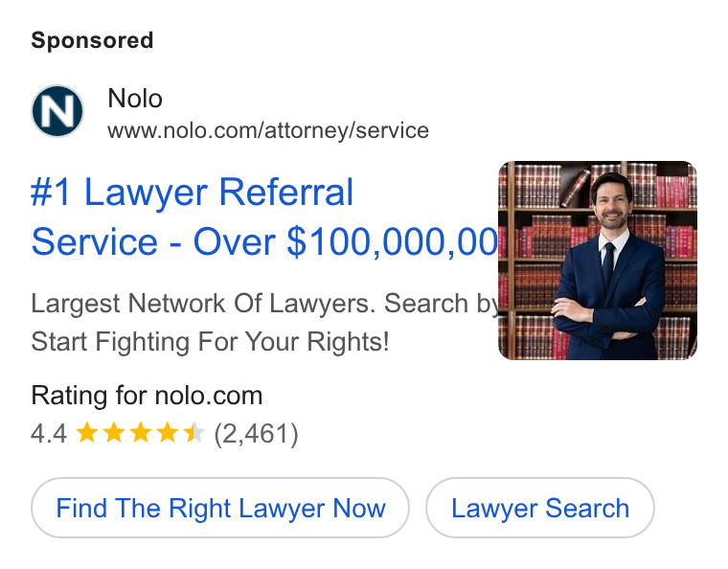Click the 4.4 rating score
Screen dimensions: 728x569
[49, 434]
